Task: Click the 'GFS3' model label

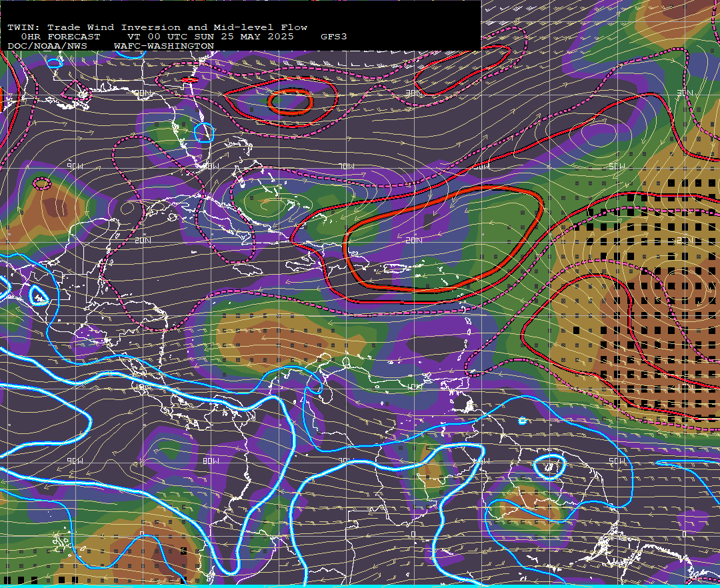Action: [x=334, y=37]
